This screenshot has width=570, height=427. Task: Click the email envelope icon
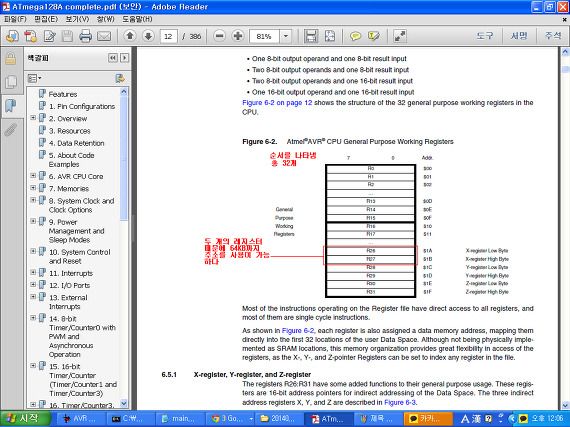click(x=104, y=36)
